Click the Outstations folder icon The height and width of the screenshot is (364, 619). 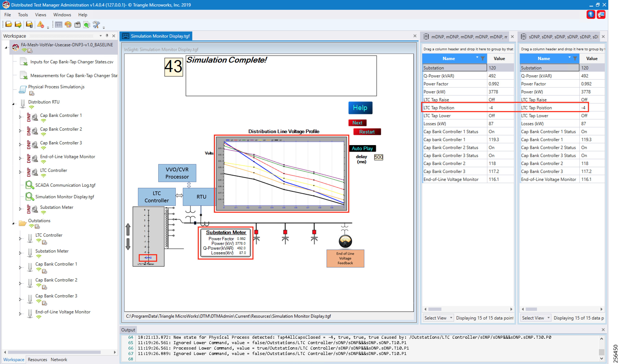pyautogui.click(x=23, y=223)
